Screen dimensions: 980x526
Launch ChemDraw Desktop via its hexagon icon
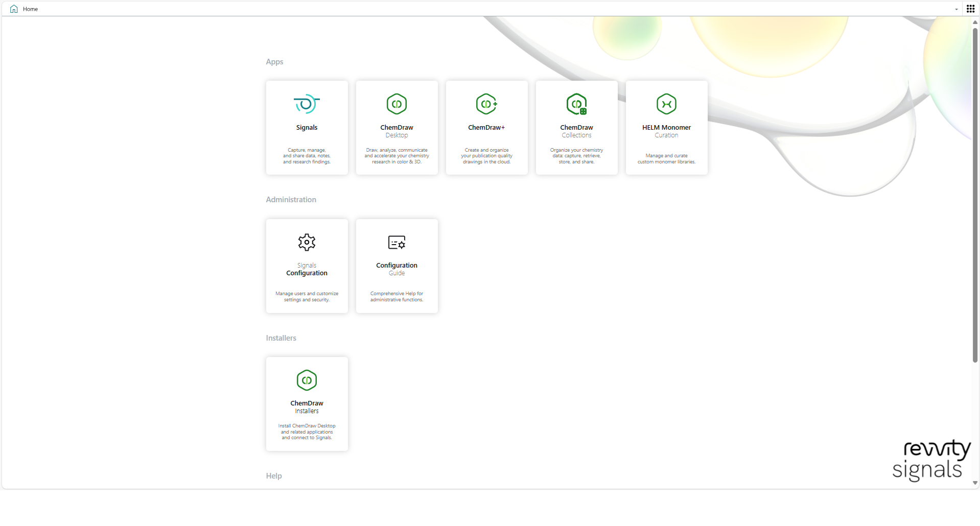396,104
